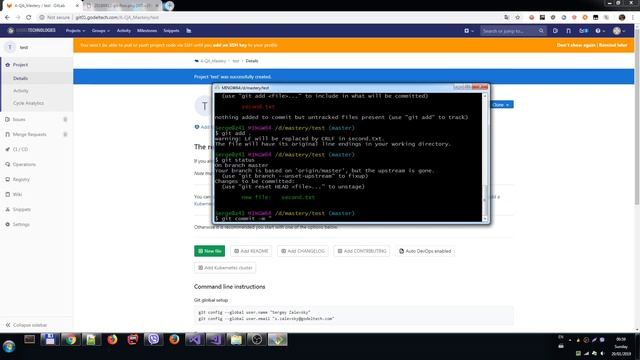Open the Clone dropdown button
This screenshot has width=640, height=360.
[x=501, y=105]
